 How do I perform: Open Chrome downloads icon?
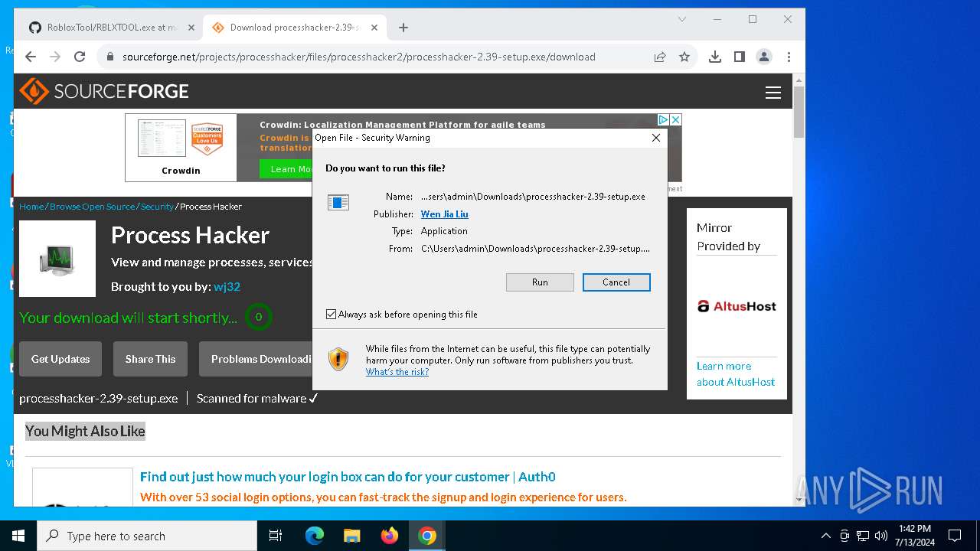(x=715, y=57)
